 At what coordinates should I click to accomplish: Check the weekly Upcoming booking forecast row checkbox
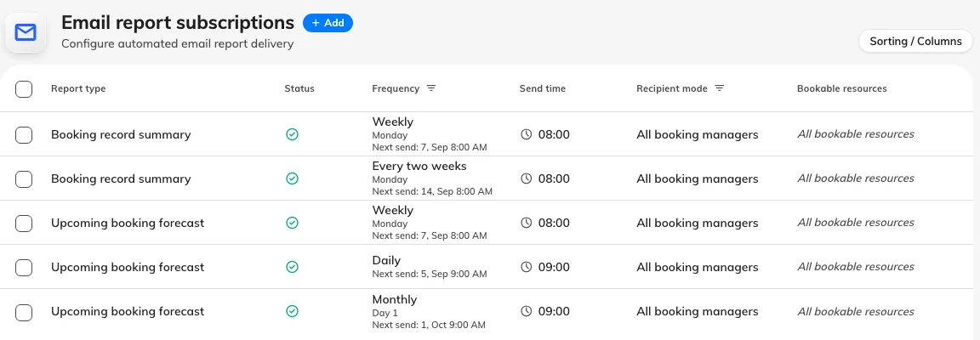point(24,223)
